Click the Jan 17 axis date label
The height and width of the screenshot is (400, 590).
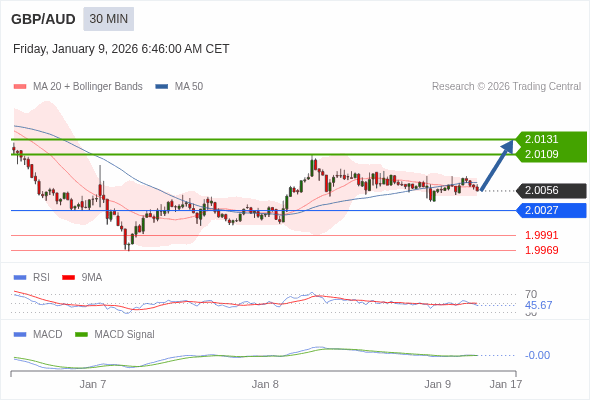coord(506,384)
